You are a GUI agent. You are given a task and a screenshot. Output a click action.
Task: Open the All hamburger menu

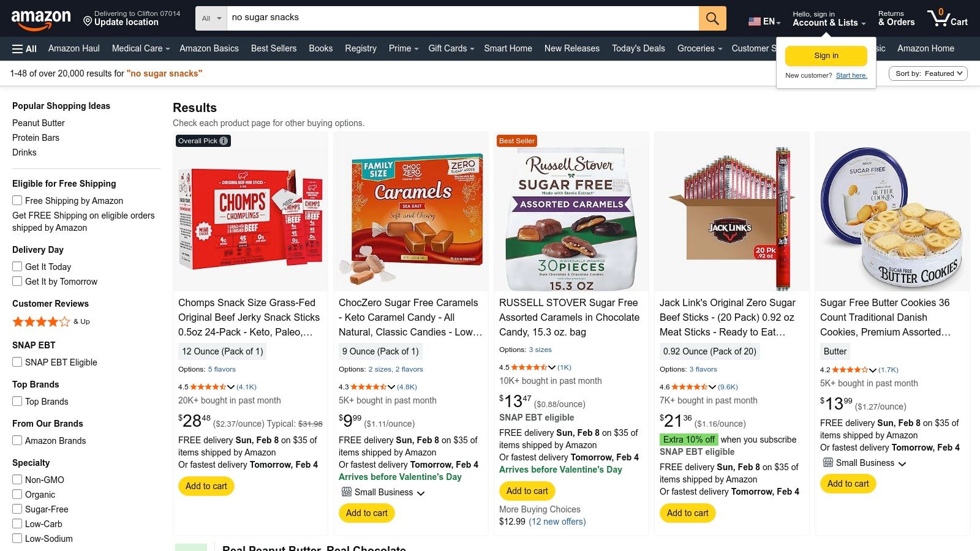click(24, 49)
